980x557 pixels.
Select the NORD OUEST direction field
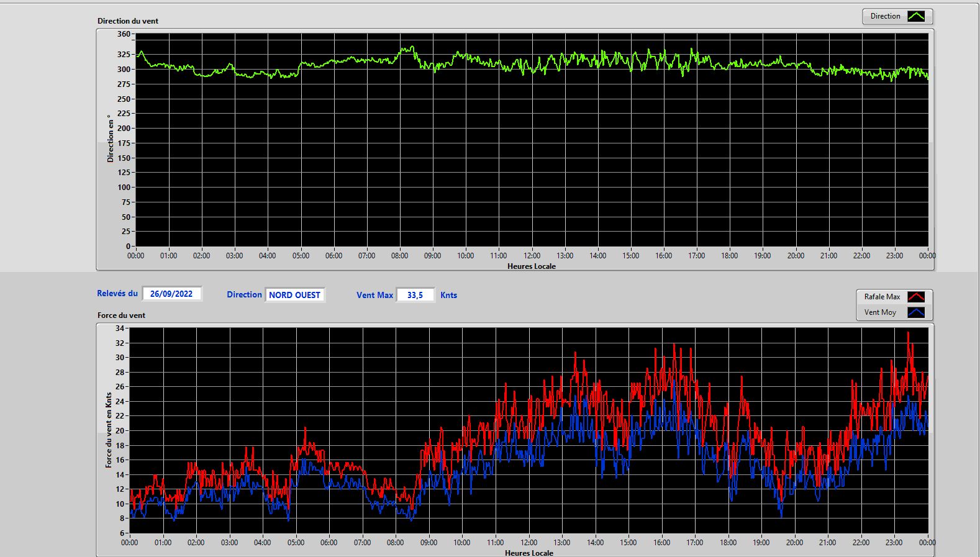point(294,295)
